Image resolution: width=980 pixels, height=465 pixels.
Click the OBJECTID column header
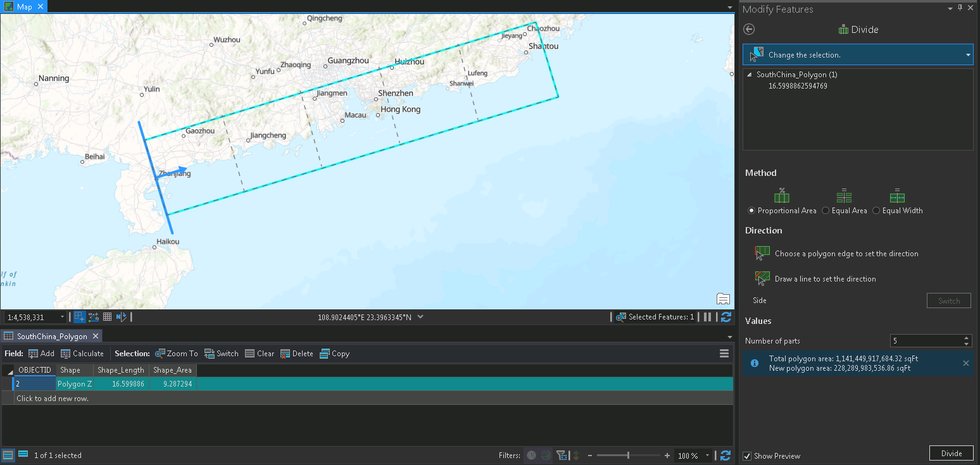point(35,370)
